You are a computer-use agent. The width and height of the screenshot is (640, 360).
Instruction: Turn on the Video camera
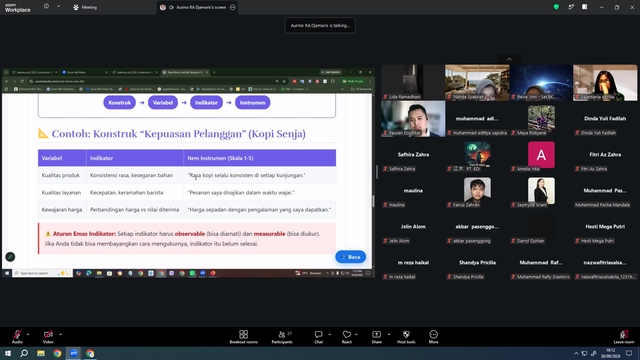point(48,337)
